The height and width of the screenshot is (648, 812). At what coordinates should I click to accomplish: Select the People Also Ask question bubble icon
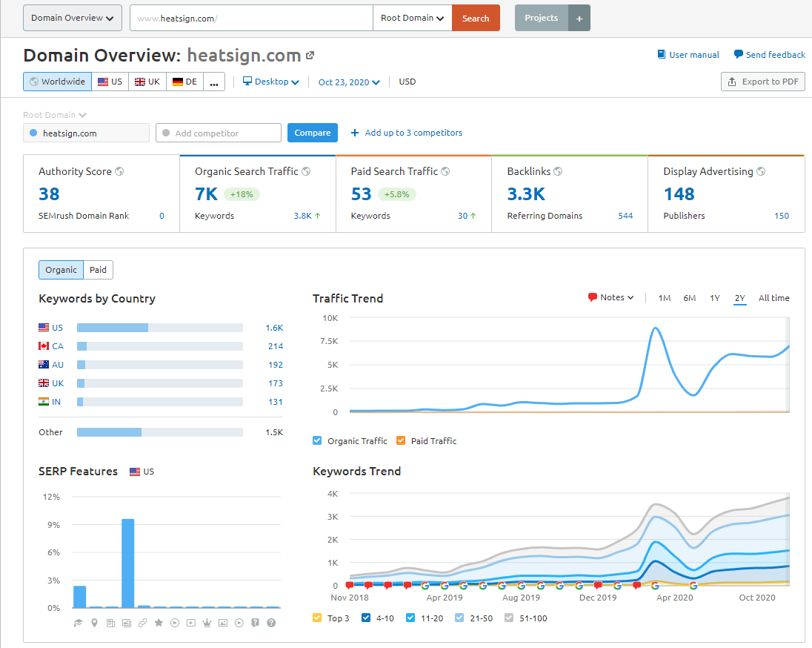255,623
